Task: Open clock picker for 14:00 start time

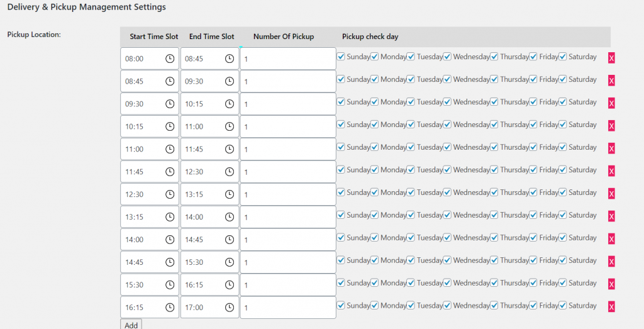Action: tap(170, 240)
